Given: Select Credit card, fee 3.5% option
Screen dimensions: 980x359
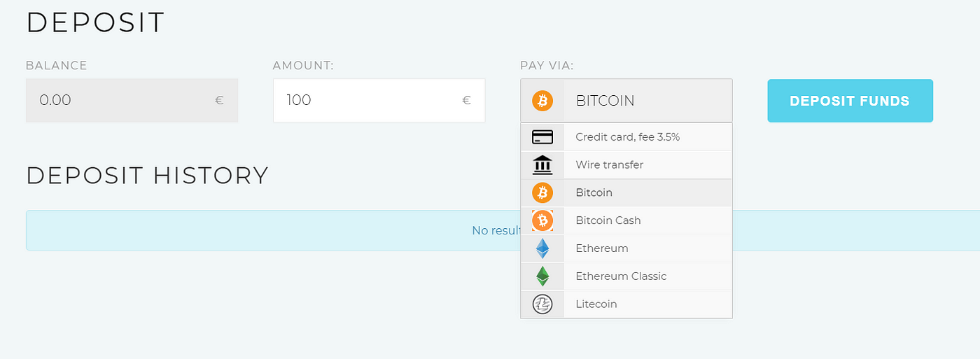Looking at the screenshot, I should [626, 136].
